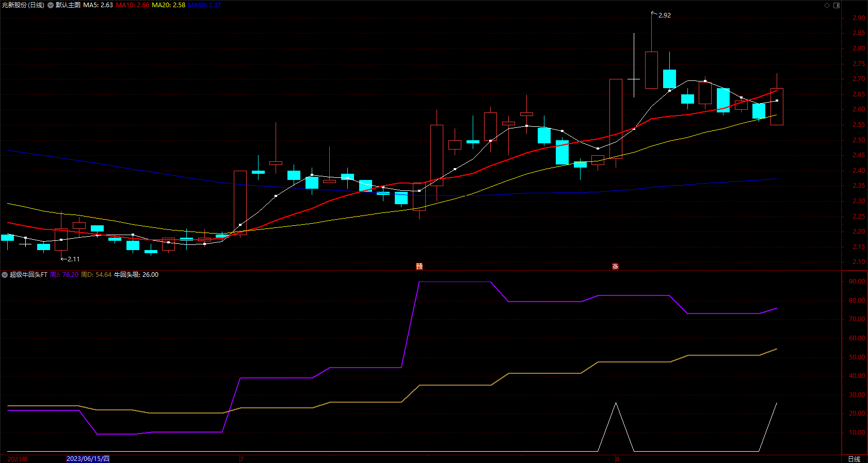Click the 10.00 indicator axis label
The height and width of the screenshot is (463, 868).
857,433
